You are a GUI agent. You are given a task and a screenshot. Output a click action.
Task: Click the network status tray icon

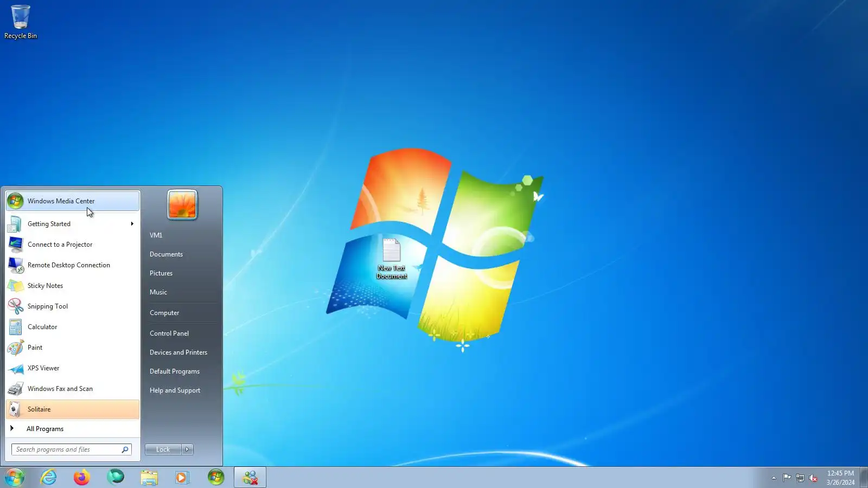(800, 478)
